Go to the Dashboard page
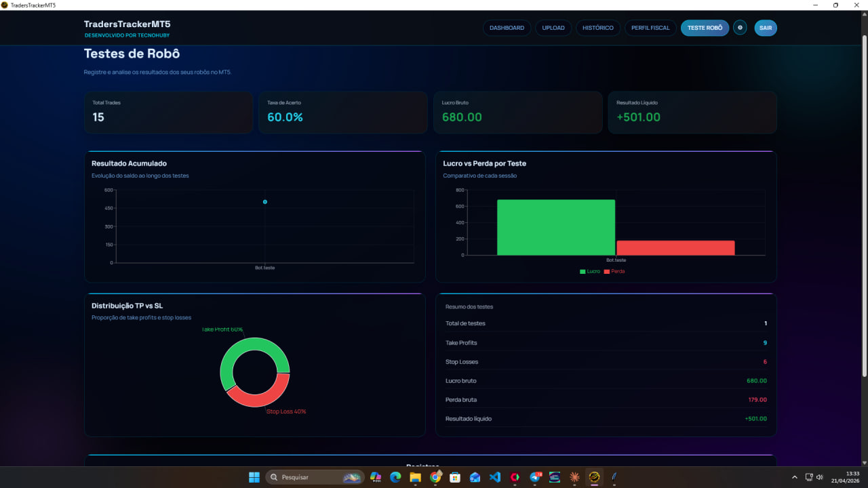The image size is (868, 488). (507, 28)
